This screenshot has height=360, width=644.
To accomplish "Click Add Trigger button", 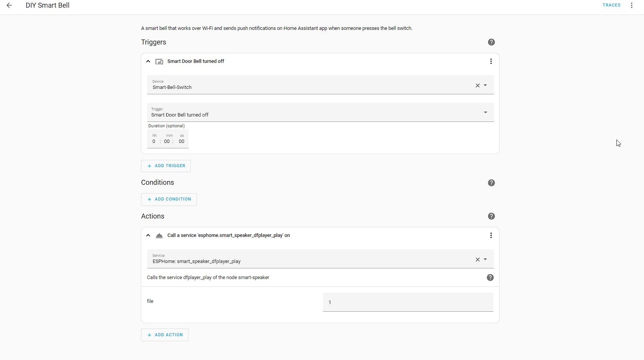I will coord(166,166).
